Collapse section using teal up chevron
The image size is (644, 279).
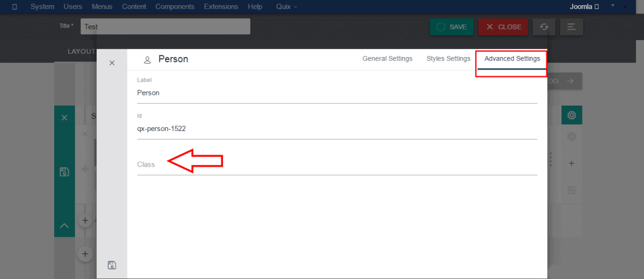pyautogui.click(x=64, y=226)
